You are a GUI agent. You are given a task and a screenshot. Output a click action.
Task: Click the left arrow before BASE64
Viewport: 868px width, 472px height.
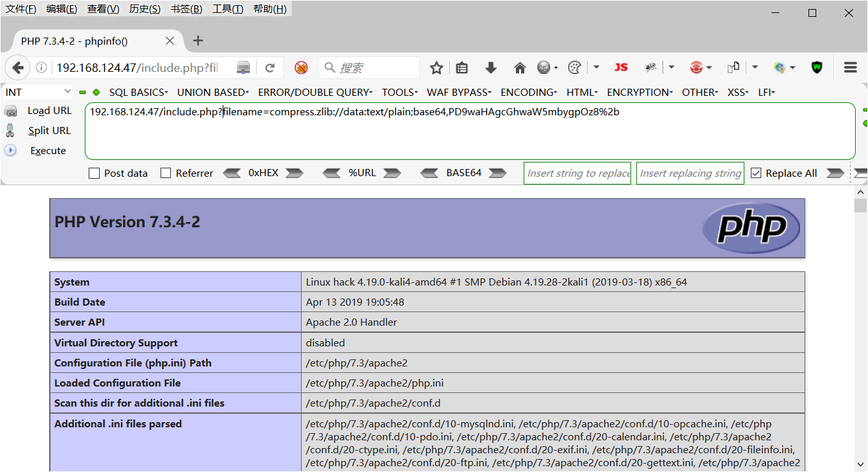pyautogui.click(x=429, y=173)
